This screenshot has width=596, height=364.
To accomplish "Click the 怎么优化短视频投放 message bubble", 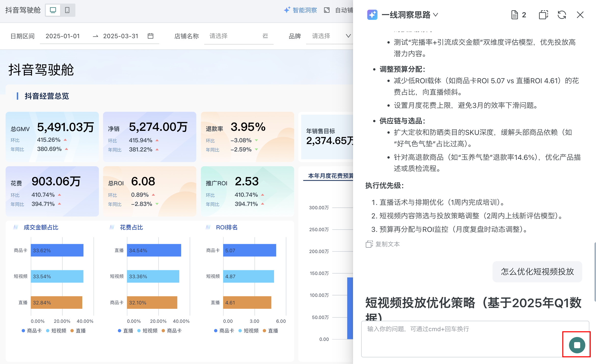I will point(537,272).
